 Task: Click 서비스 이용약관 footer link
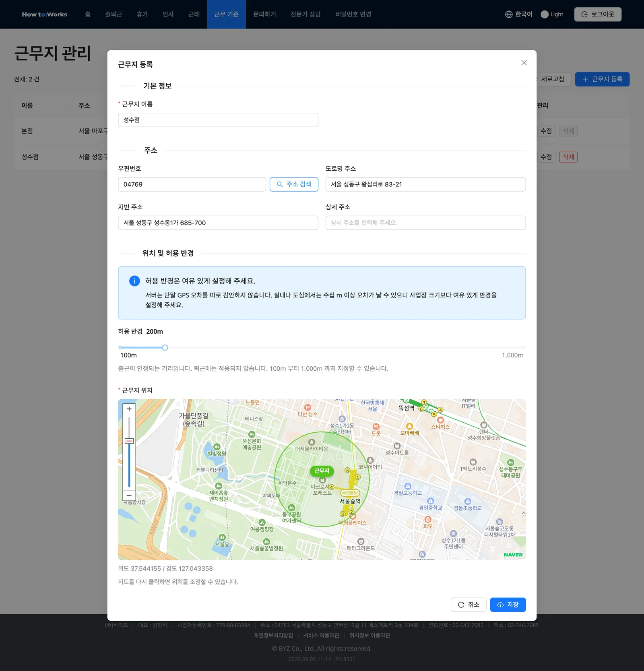click(x=321, y=635)
